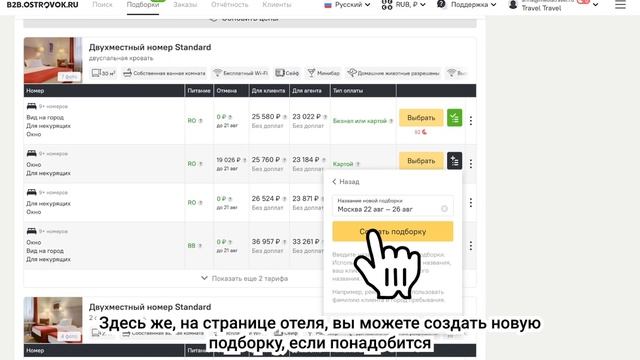640x360 pixels.
Task: Click info icon next to 25 580 ₽
Action: [x=284, y=117]
